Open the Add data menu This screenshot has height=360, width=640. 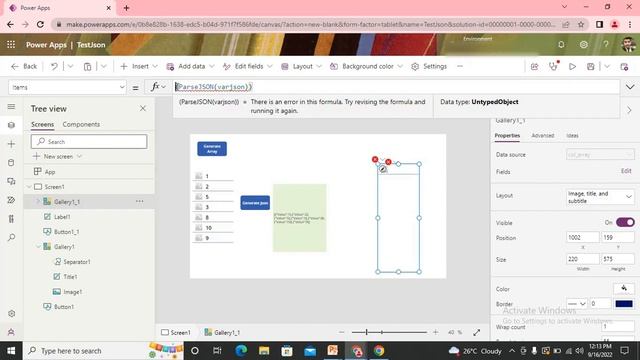(x=190, y=66)
